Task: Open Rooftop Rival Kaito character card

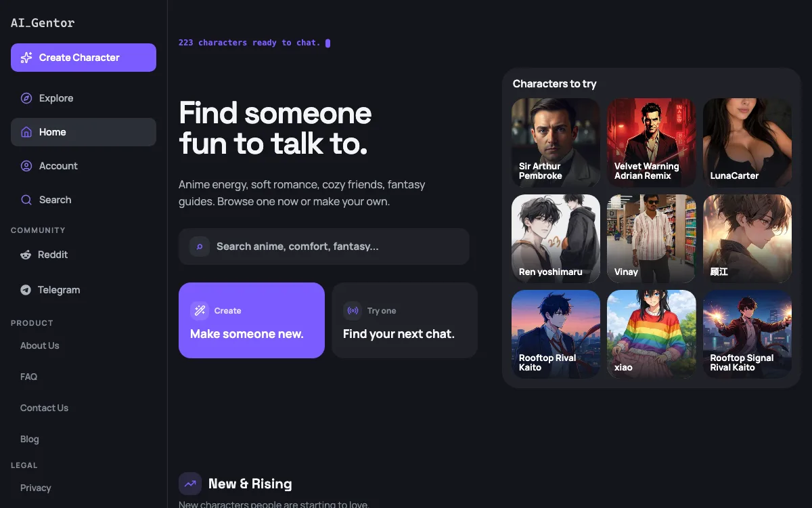Action: (x=556, y=335)
